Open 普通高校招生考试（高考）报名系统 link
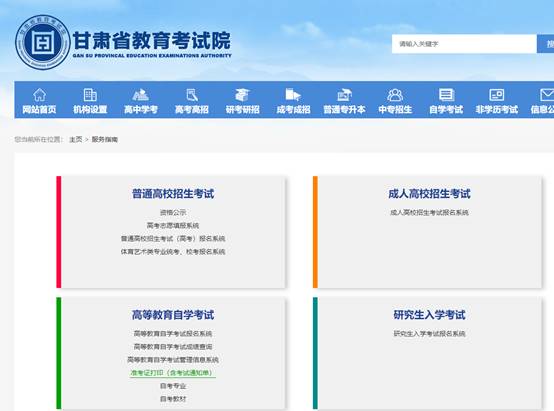The width and height of the screenshot is (554, 411). tap(173, 239)
